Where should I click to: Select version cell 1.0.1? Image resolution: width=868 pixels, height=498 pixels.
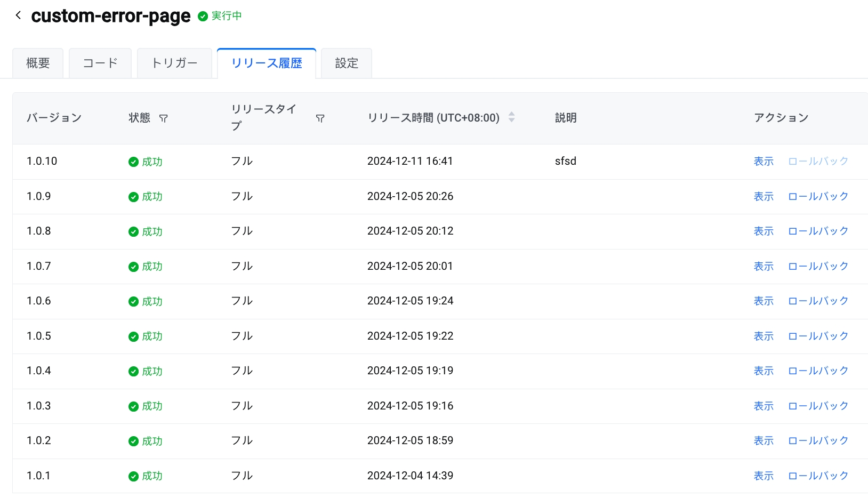(38, 476)
